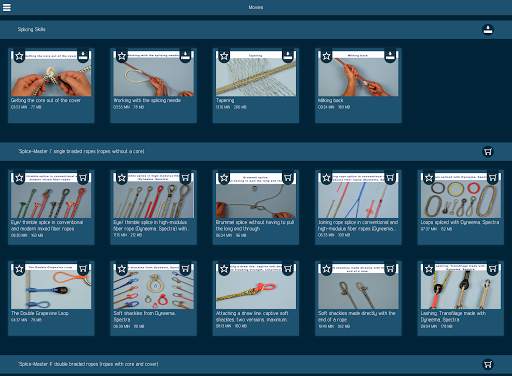512x376 pixels.
Task: Click 'Lashing, Transfilage made with Dyneema' title
Action: click(453, 316)
